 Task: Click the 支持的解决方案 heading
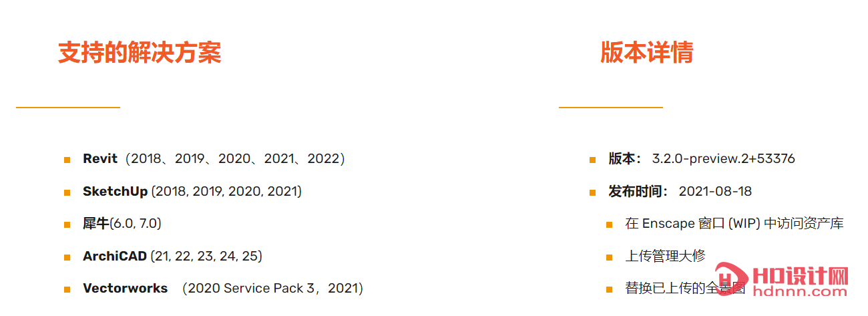point(140,52)
